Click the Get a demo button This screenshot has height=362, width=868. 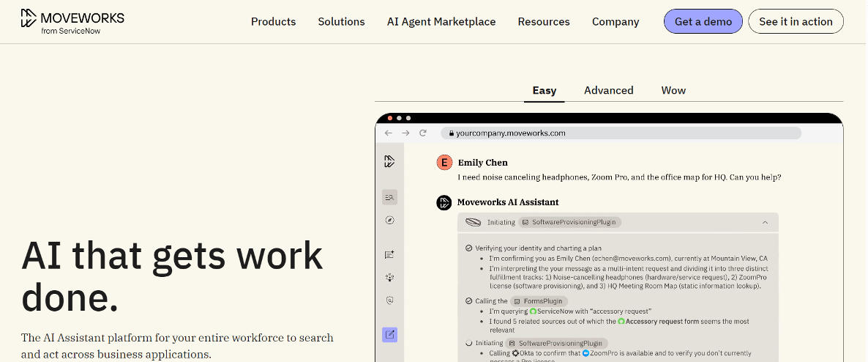(703, 22)
